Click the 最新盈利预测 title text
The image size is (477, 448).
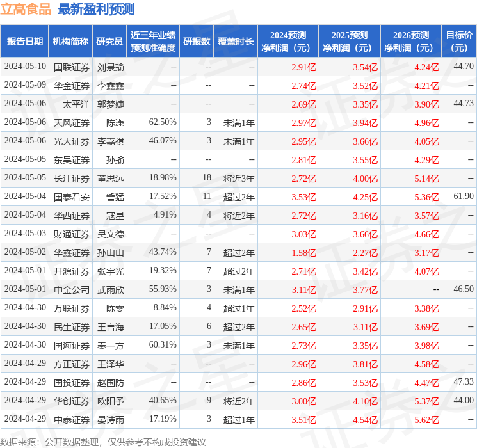coord(96,9)
